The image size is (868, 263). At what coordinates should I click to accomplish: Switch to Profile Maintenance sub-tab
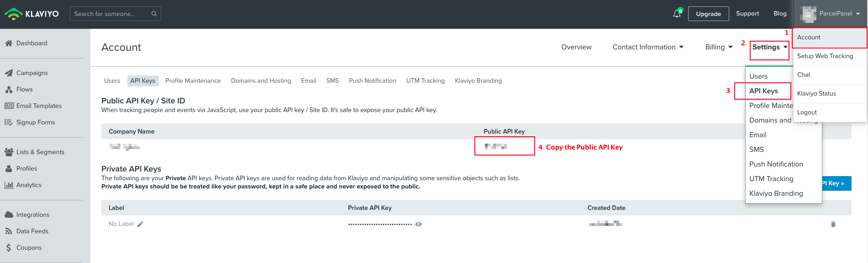(193, 81)
